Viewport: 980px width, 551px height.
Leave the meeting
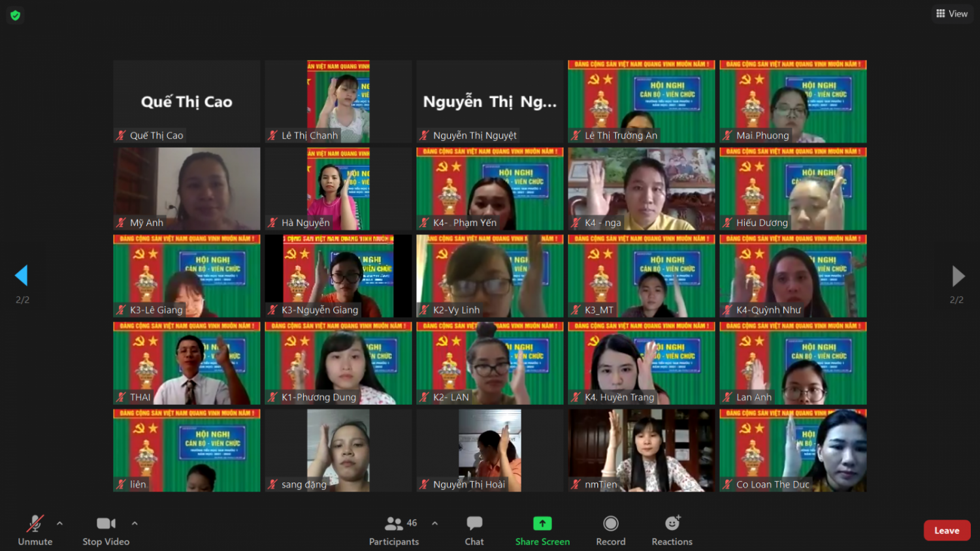coord(947,530)
